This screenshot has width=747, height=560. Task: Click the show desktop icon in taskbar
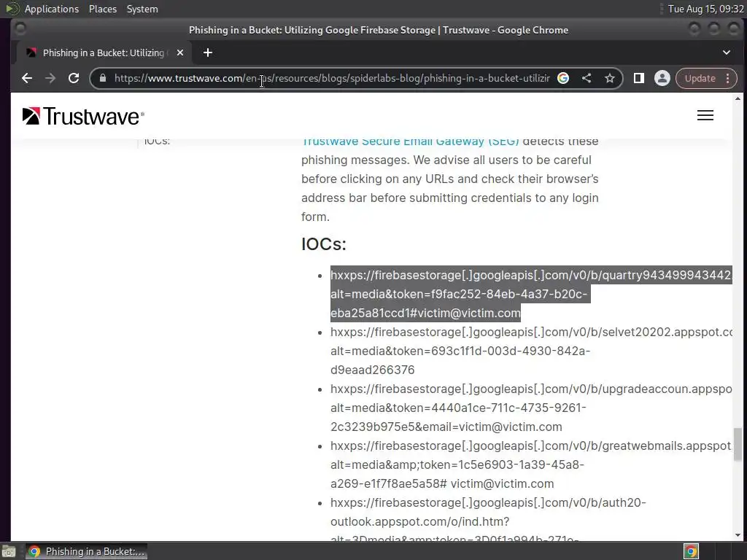9,551
